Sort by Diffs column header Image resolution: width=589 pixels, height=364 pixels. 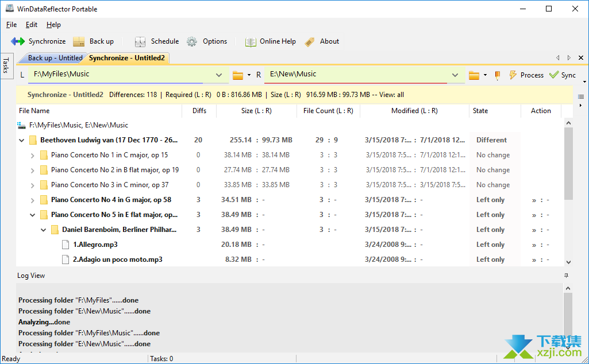(199, 111)
